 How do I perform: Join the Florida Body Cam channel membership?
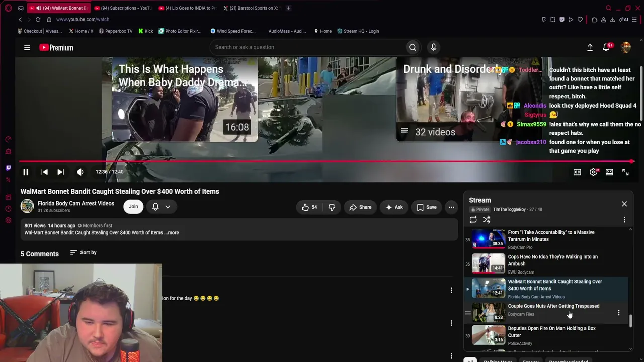(133, 206)
